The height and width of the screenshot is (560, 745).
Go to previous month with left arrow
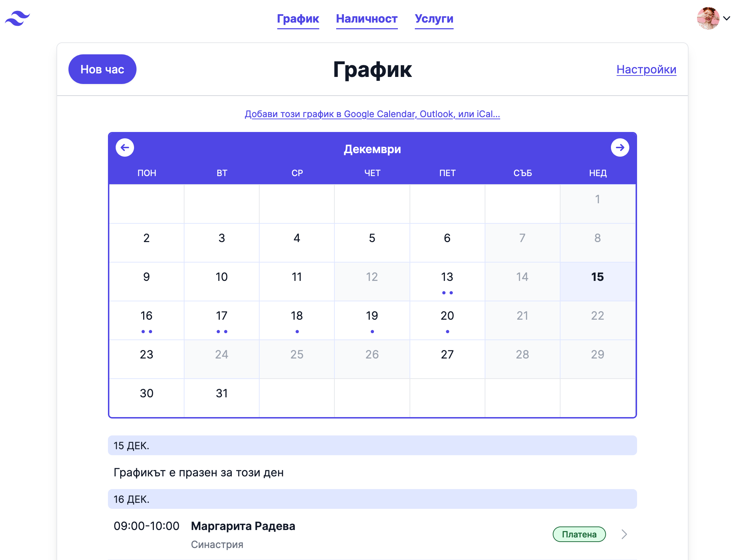pos(125,147)
